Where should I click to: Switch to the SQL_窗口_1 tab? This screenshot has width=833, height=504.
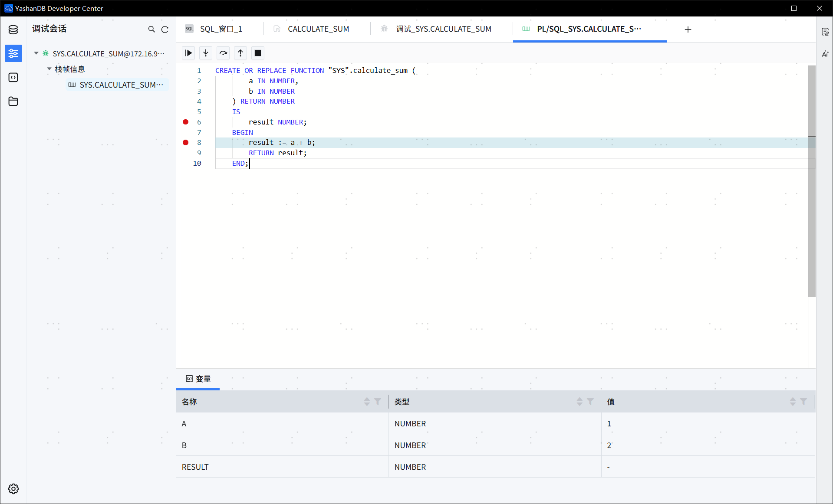[221, 29]
